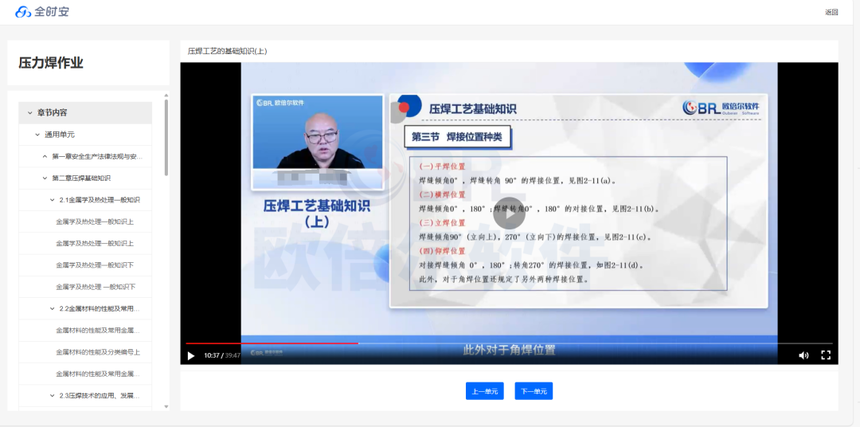Toggle section 2.3压焊技术的应用、发展

52,396
